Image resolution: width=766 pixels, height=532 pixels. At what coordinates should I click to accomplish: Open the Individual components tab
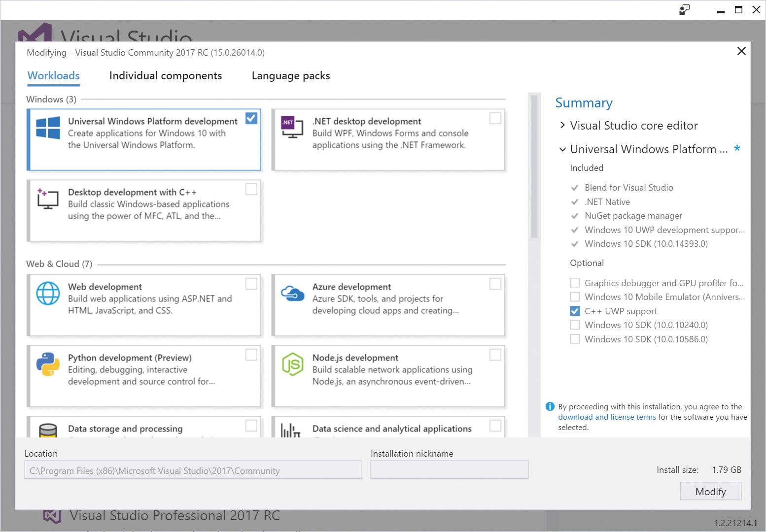(166, 76)
